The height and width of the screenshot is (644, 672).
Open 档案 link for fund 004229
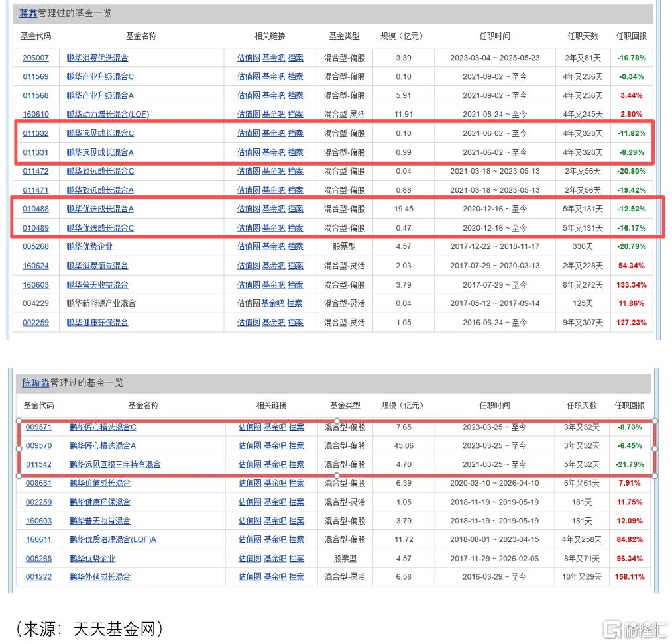(294, 304)
